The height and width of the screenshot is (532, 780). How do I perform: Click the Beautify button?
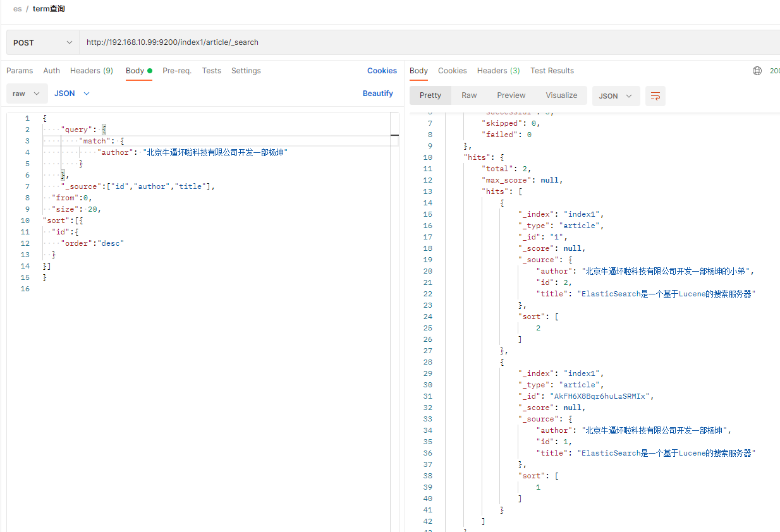click(378, 94)
